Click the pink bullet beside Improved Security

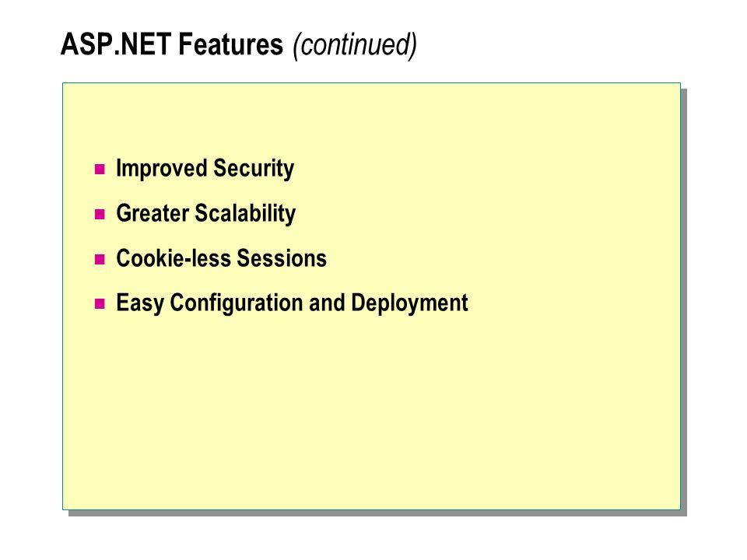tap(100, 169)
